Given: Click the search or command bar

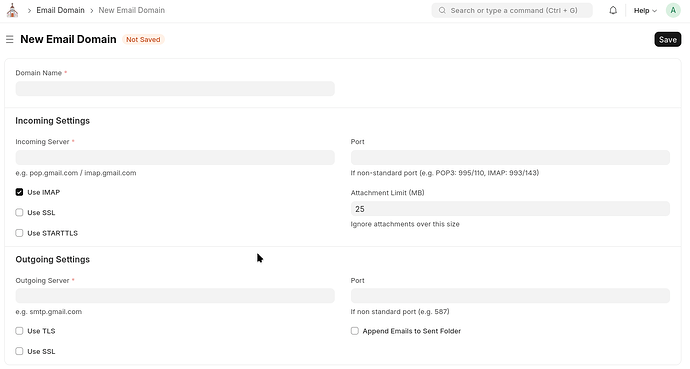Looking at the screenshot, I should click(512, 10).
